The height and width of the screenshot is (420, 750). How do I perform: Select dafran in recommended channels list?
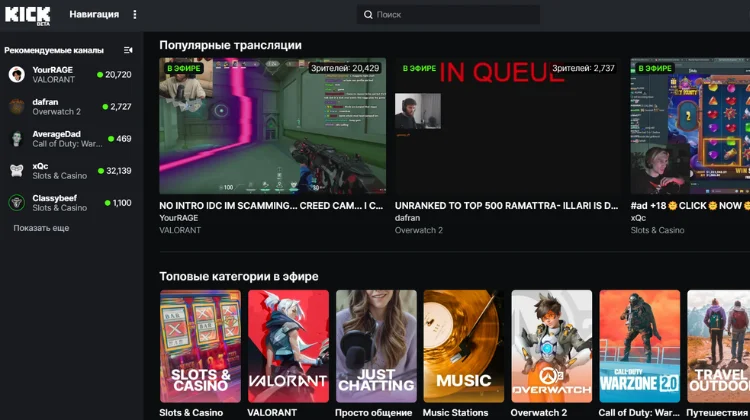(70, 107)
